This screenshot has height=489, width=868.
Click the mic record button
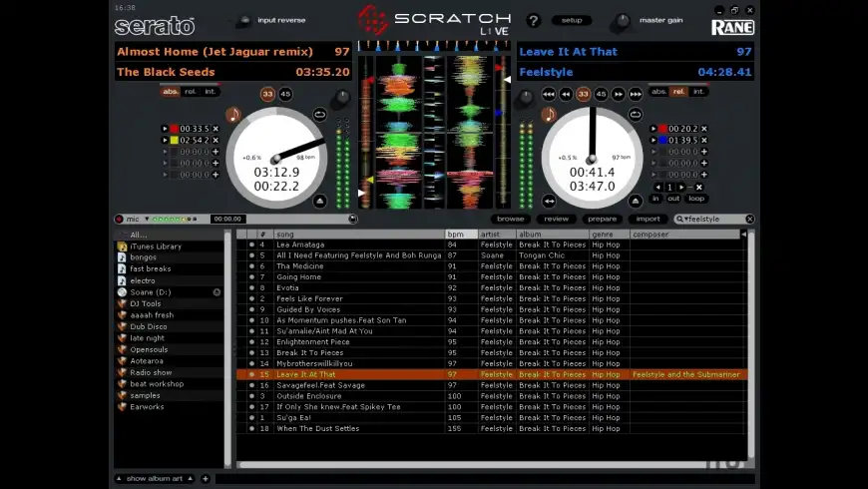(x=119, y=220)
